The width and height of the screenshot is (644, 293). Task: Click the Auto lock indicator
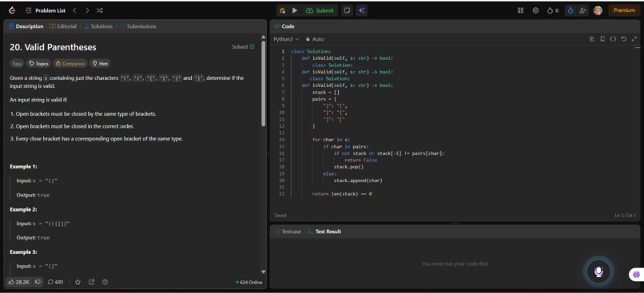pos(315,39)
